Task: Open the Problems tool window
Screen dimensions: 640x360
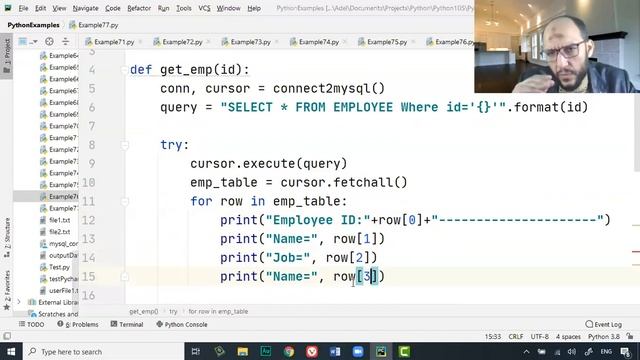Action: click(x=78, y=324)
